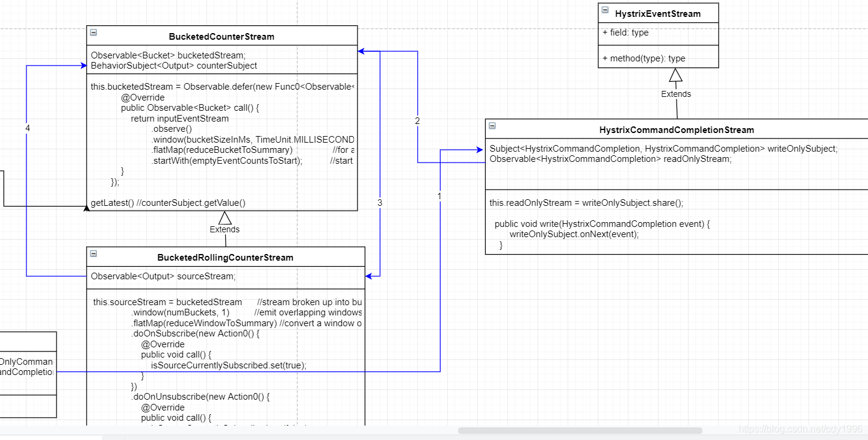Select the Extends label under HystrixEventStream
The image size is (868, 440).
click(676, 94)
